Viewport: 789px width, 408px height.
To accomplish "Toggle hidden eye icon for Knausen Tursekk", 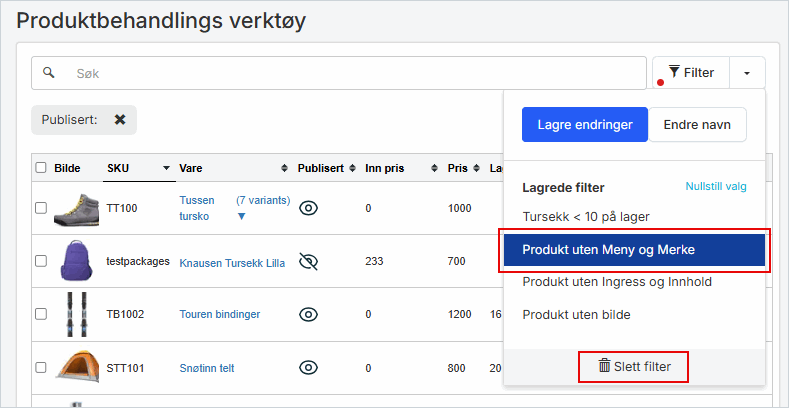I will point(309,262).
